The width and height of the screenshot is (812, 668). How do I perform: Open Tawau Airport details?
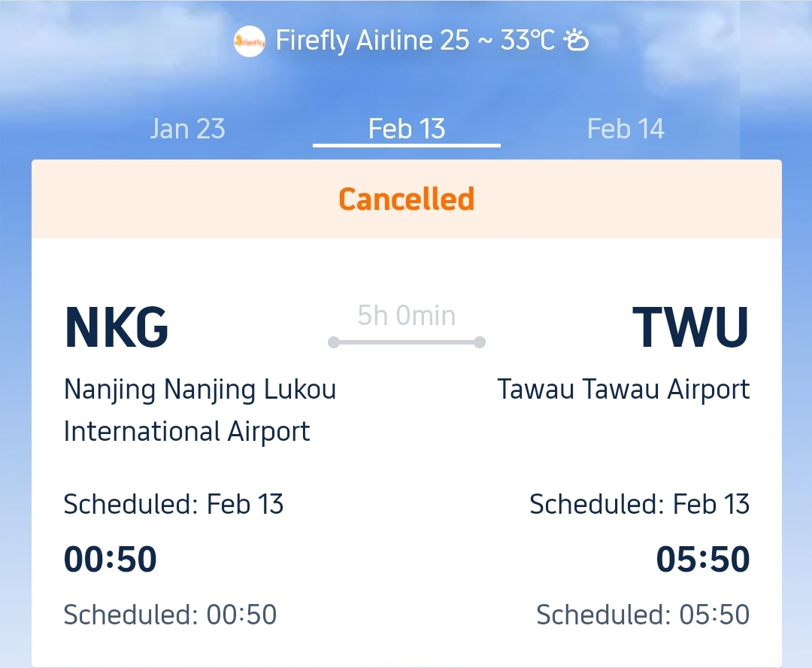pyautogui.click(x=623, y=390)
